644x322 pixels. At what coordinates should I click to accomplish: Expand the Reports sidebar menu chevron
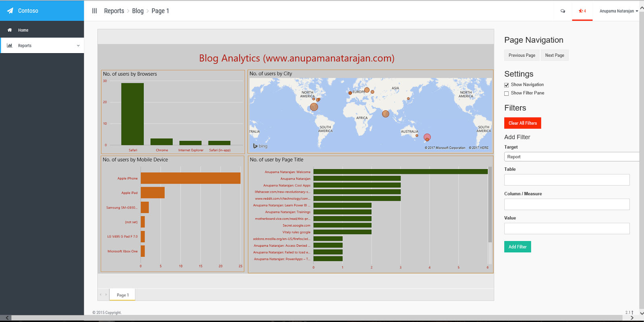coord(78,45)
